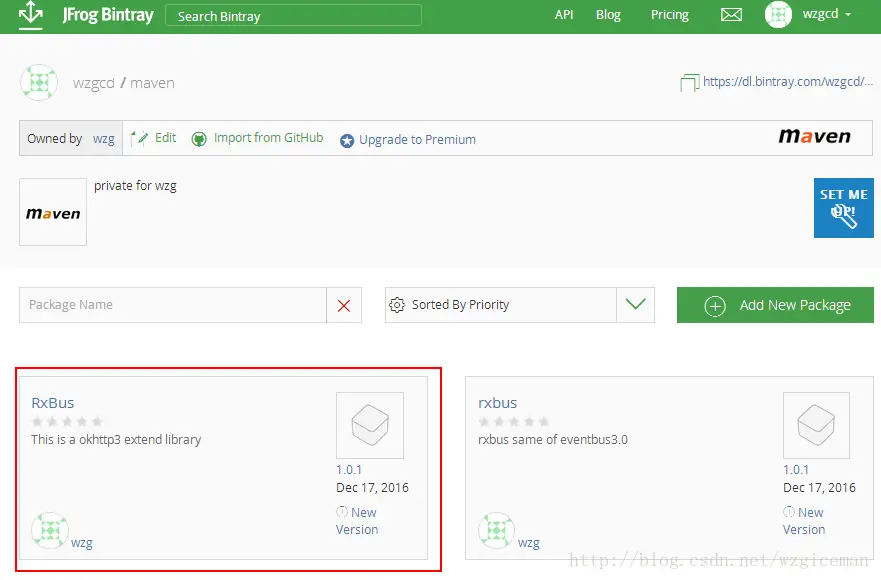The image size is (881, 580).
Task: Open the mail envelope icon in header
Action: click(731, 15)
